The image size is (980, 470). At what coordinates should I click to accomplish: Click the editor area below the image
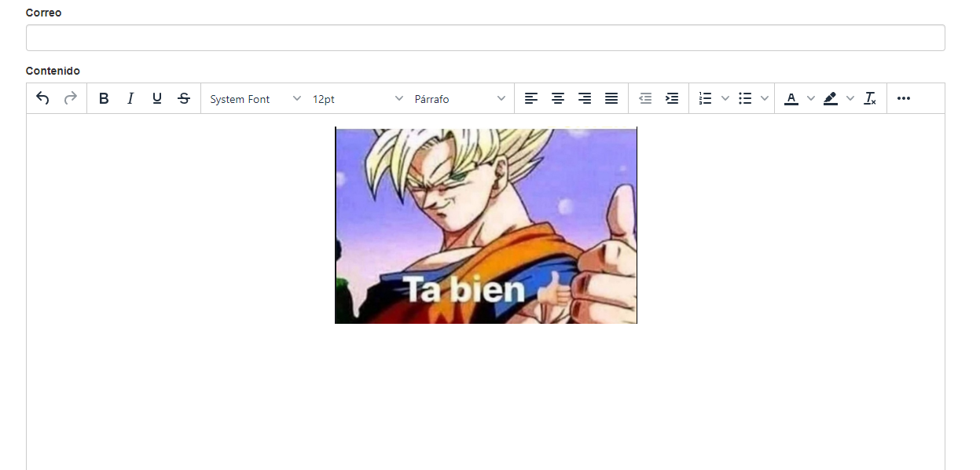[x=486, y=397]
